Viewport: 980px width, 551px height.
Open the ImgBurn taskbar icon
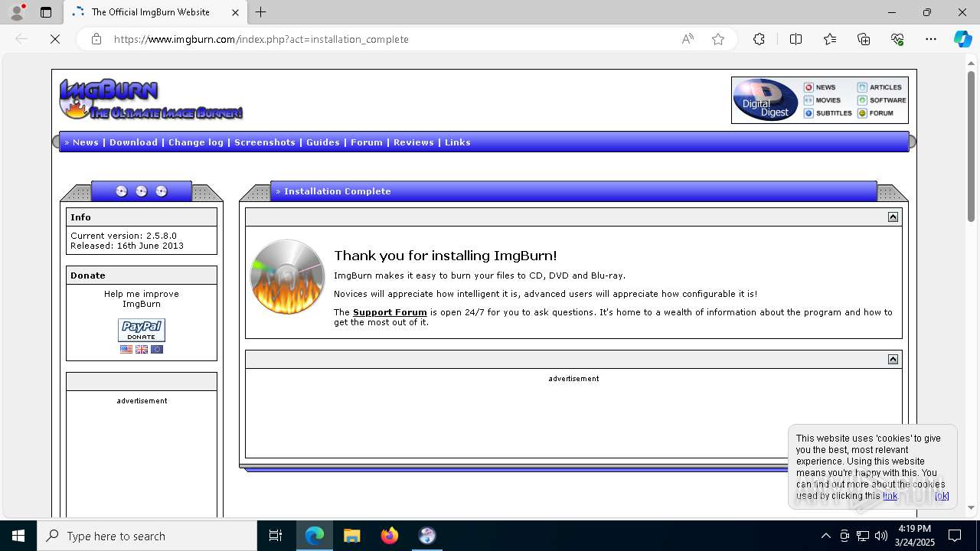[427, 536]
